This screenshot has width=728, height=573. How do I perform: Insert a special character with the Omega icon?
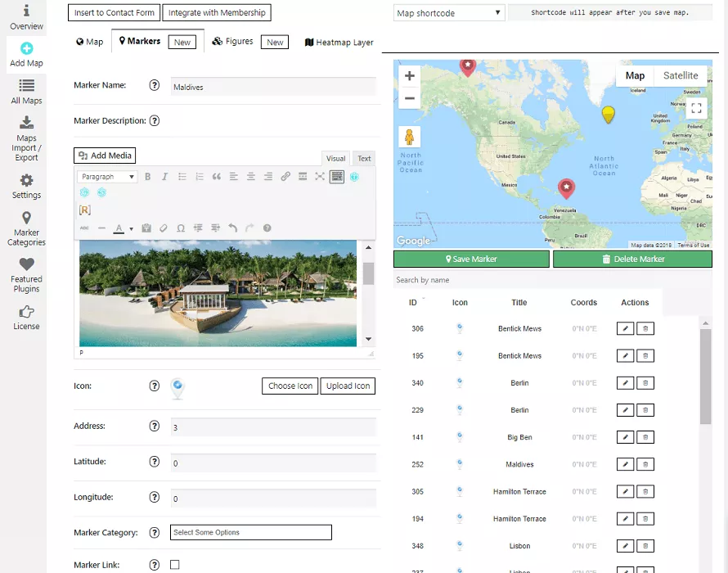(181, 228)
